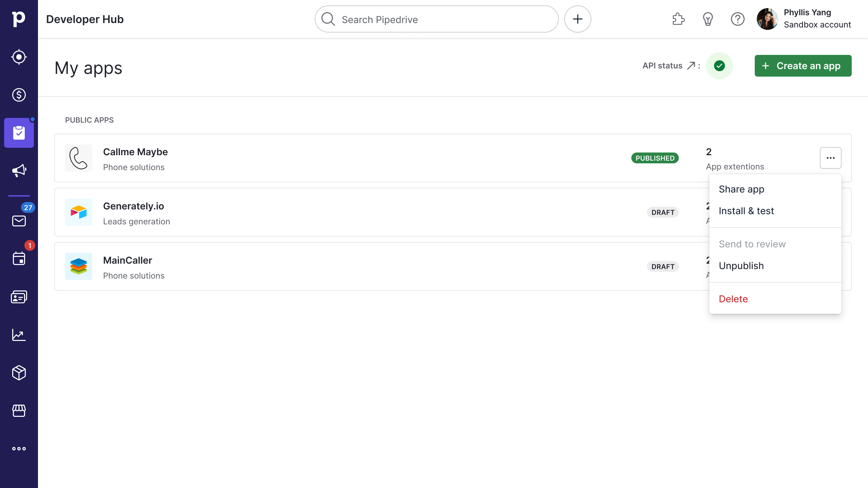Click the Create an app button
The width and height of the screenshot is (868, 488).
(803, 66)
